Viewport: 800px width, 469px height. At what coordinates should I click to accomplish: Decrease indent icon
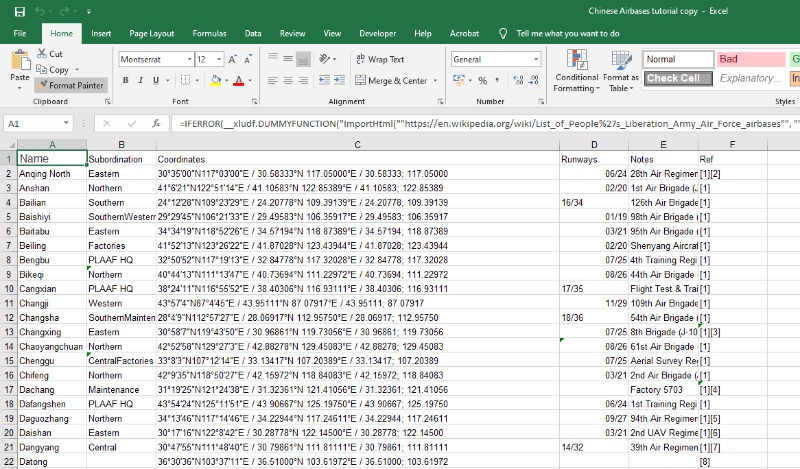[324, 80]
